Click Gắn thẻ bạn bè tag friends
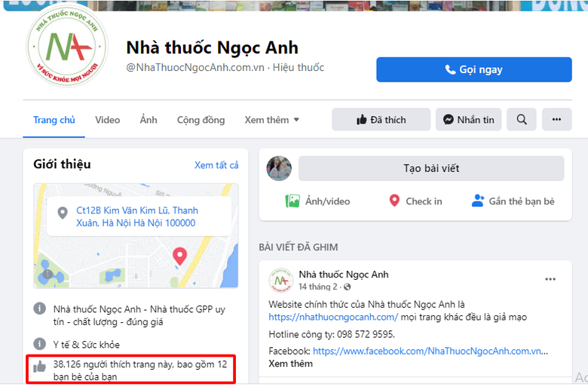588x387 pixels. pos(513,201)
